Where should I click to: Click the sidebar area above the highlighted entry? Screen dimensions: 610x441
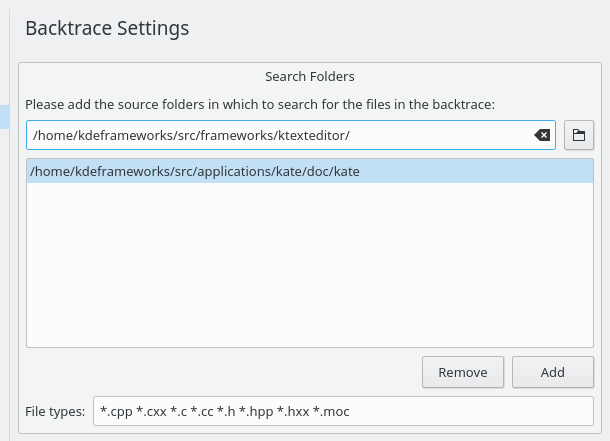4,60
